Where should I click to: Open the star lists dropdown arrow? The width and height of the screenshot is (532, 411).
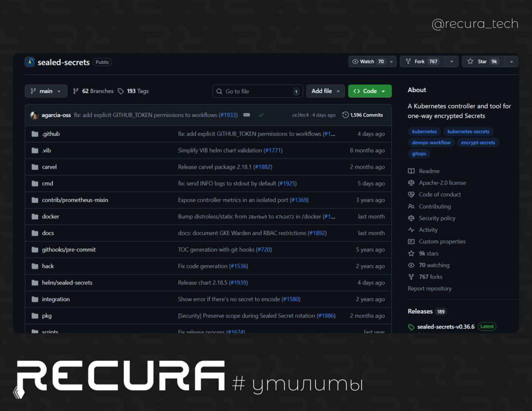(x=511, y=61)
